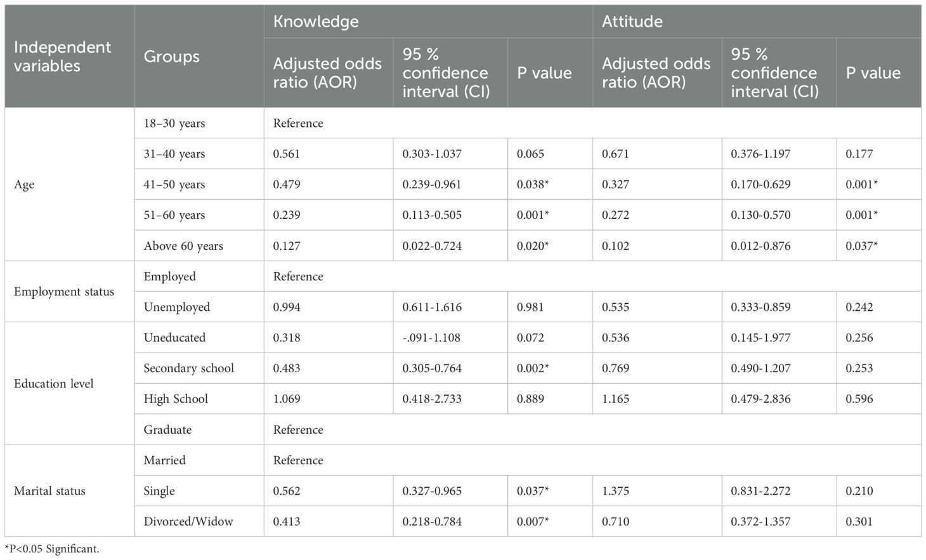Click the "18–30 years" group cell

174,123
